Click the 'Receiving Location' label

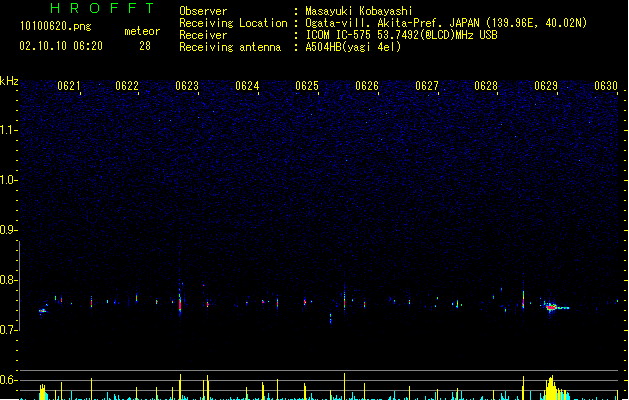point(233,23)
